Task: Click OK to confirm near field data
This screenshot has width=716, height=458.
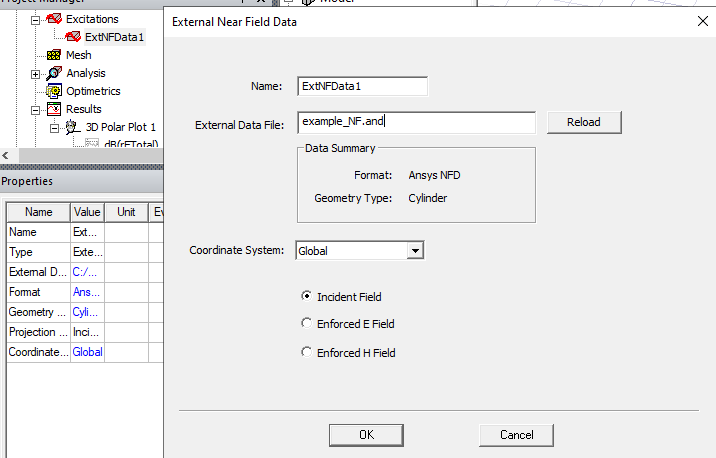Action: [x=366, y=435]
